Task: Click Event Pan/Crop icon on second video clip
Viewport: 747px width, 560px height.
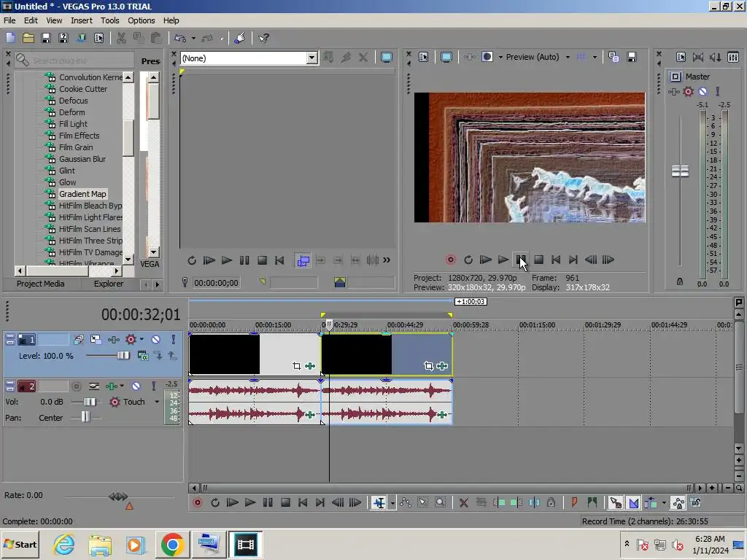Action: click(x=428, y=366)
